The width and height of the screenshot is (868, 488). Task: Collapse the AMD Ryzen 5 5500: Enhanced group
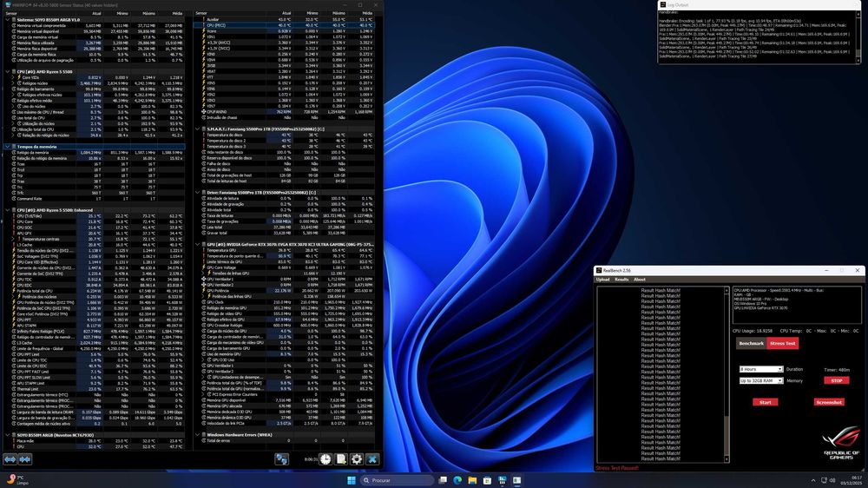pos(8,210)
